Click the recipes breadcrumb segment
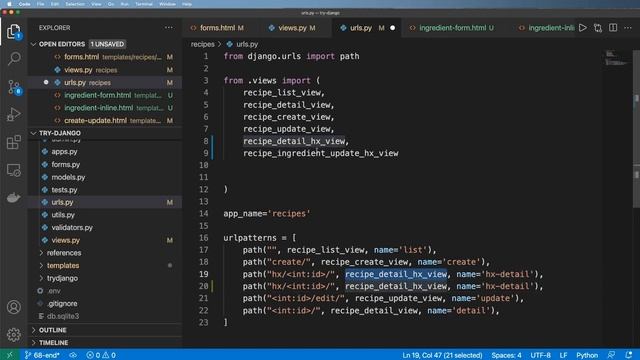The height and width of the screenshot is (360, 640). coord(202,44)
